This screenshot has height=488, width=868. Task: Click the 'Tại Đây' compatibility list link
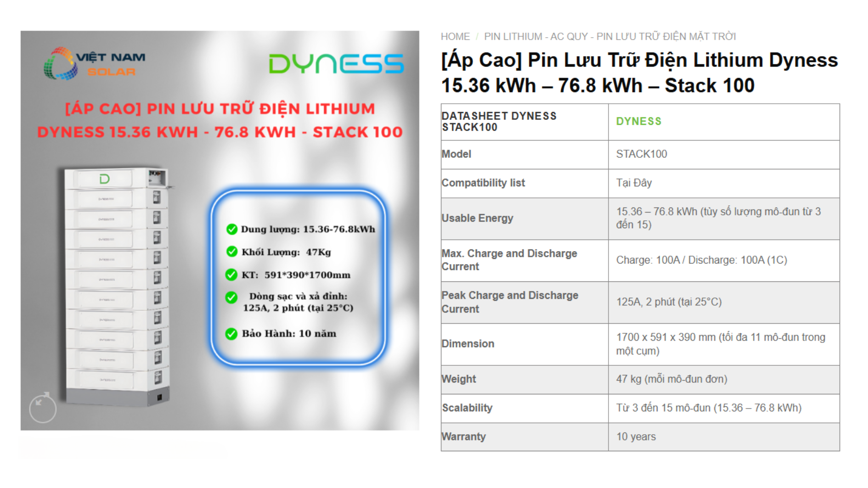point(634,183)
